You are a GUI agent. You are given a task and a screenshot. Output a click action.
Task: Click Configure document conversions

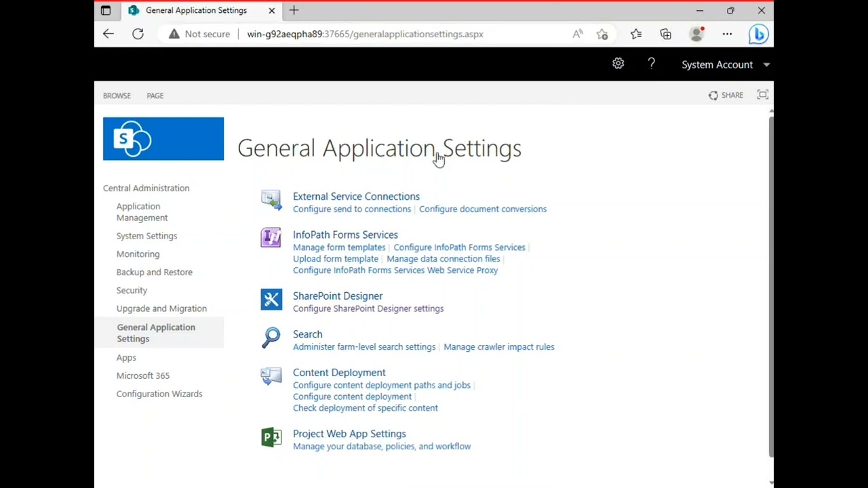(483, 209)
